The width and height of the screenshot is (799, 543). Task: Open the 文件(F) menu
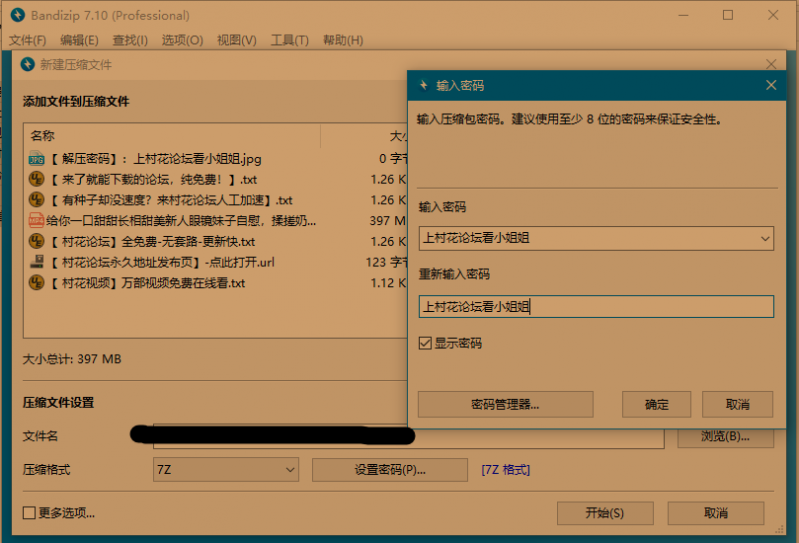coord(28,40)
